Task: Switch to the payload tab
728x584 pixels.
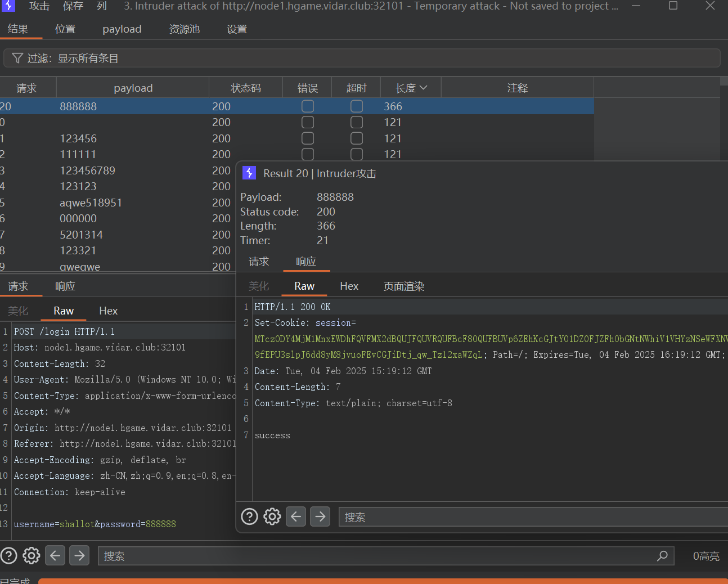Action: pyautogui.click(x=122, y=29)
